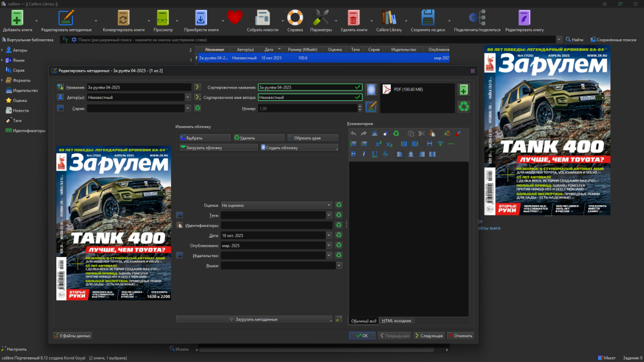Expand the 'Авторы' tree in sidebar
Image resolution: width=644 pixels, height=362 pixels.
(x=2, y=50)
